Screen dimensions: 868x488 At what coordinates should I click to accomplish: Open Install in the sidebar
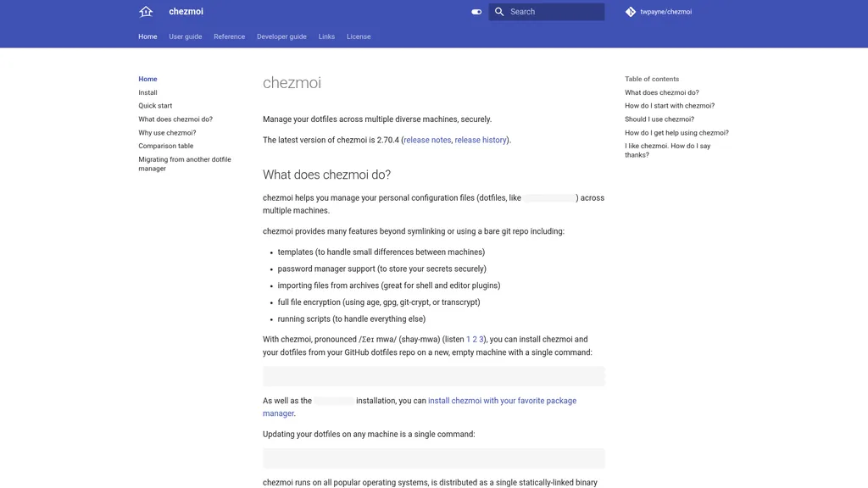147,92
